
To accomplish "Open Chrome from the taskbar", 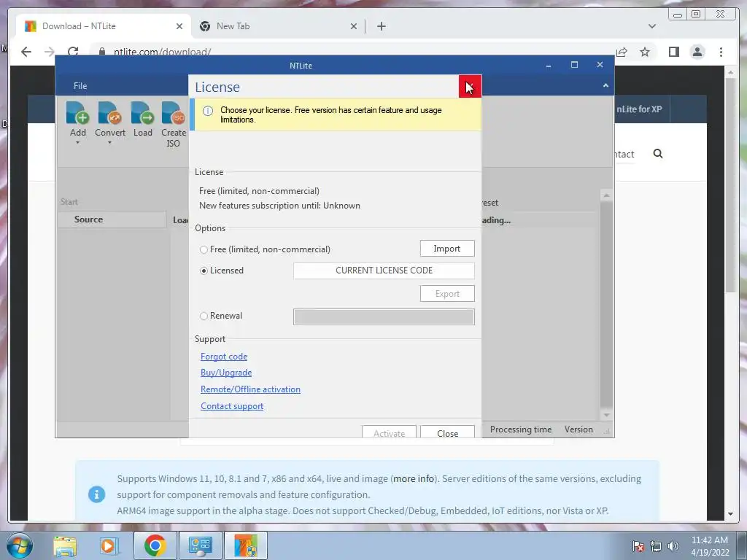I will point(155,545).
